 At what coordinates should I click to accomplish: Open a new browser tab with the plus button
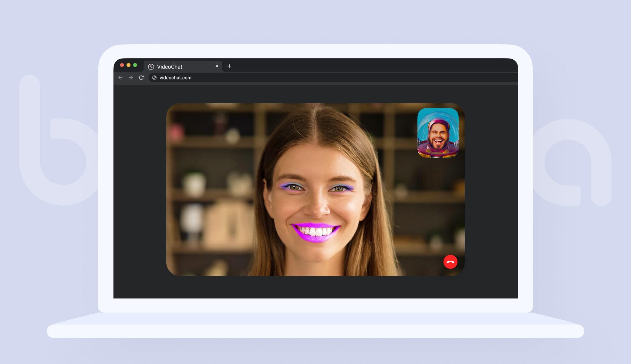[230, 66]
